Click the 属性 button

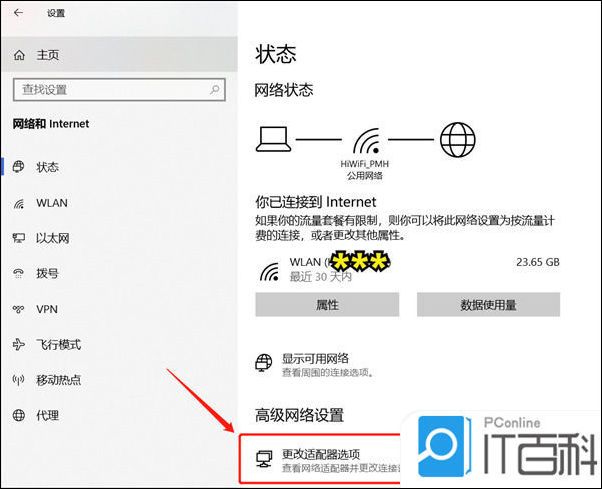pyautogui.click(x=327, y=305)
